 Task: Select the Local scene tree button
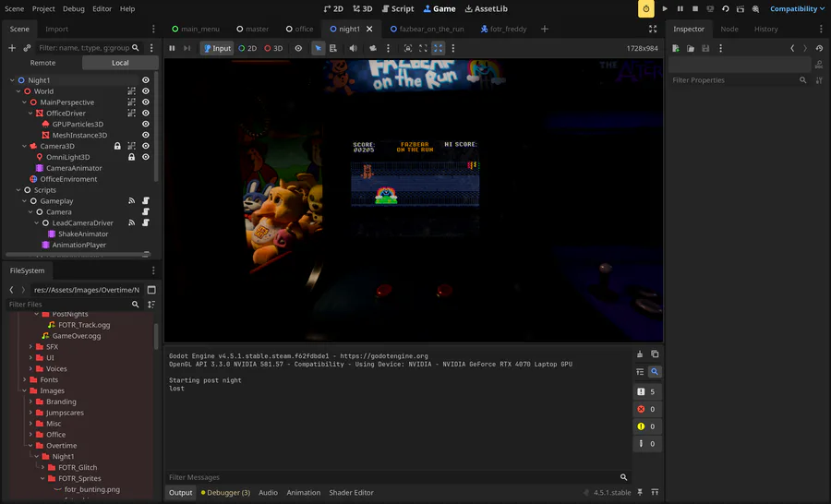(x=120, y=63)
